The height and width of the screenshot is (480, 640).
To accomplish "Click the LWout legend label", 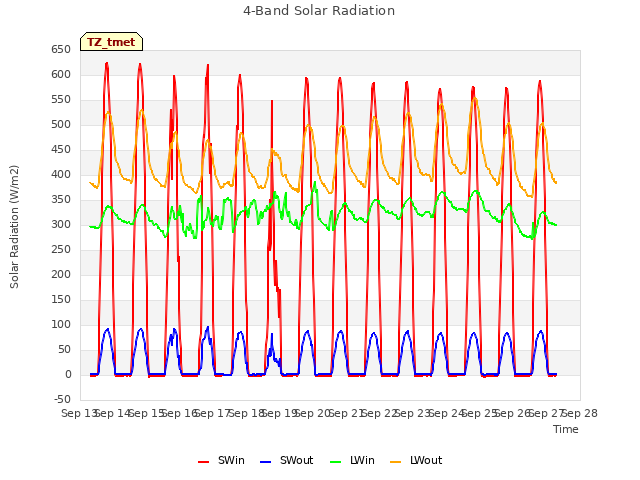I will point(426,460).
